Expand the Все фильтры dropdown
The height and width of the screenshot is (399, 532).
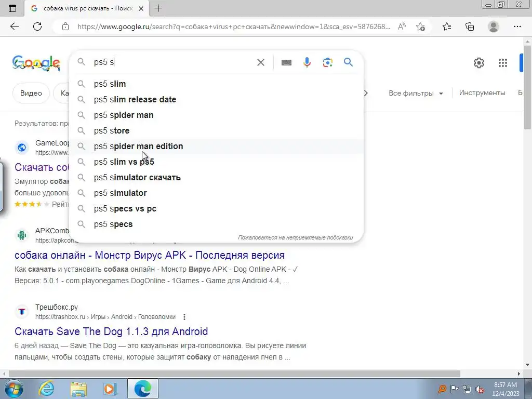tap(416, 94)
